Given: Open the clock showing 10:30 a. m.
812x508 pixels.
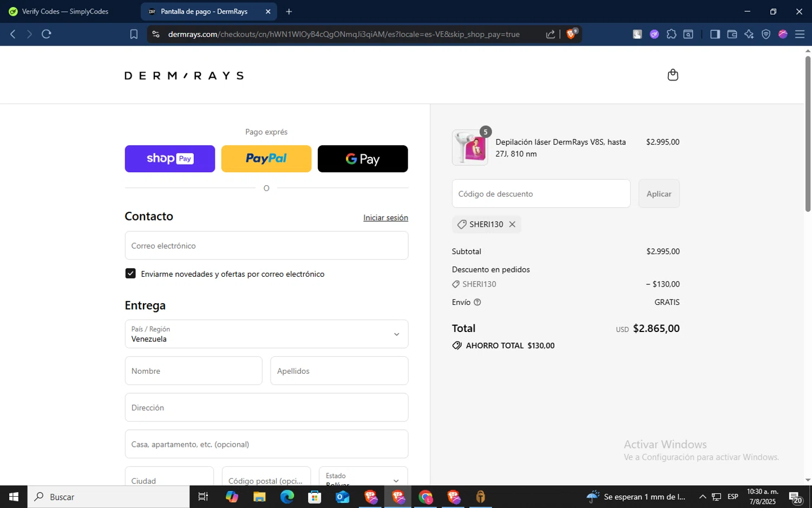Looking at the screenshot, I should (x=763, y=497).
